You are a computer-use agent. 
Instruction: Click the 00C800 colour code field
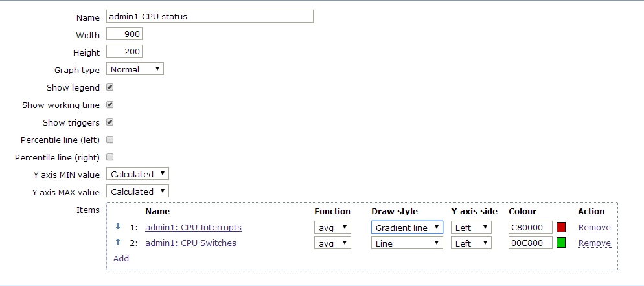(530, 243)
